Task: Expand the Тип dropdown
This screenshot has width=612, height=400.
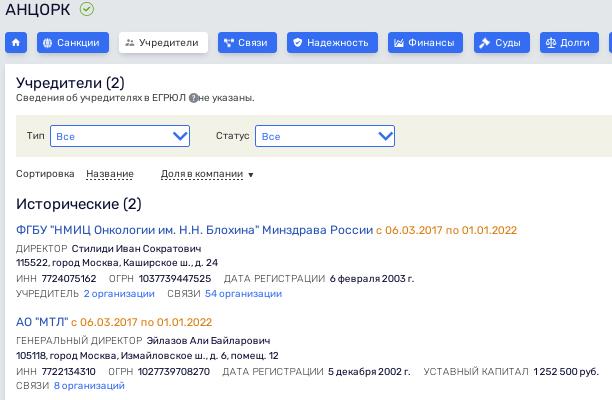Action: 120,136
